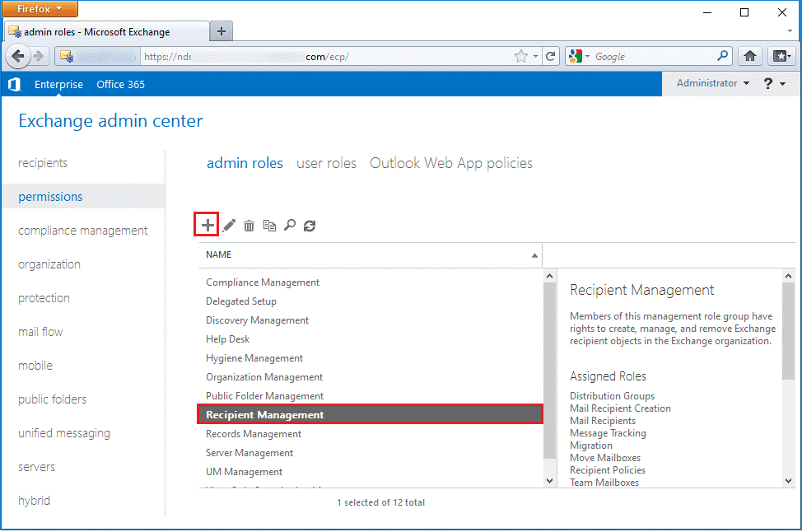Open the search engine selector dropdown
Viewport: 802px width, 532px height.
pos(587,57)
